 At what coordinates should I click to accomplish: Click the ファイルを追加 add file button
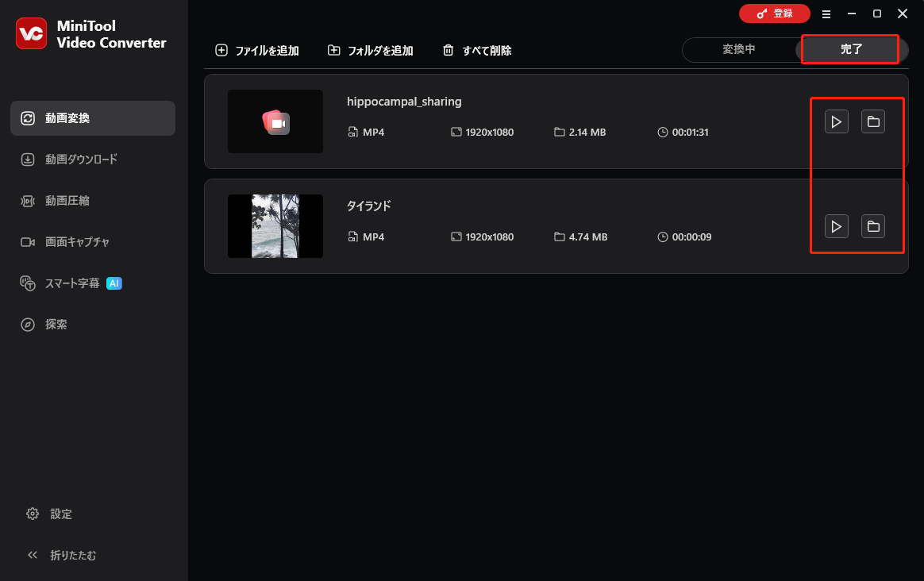pyautogui.click(x=256, y=50)
